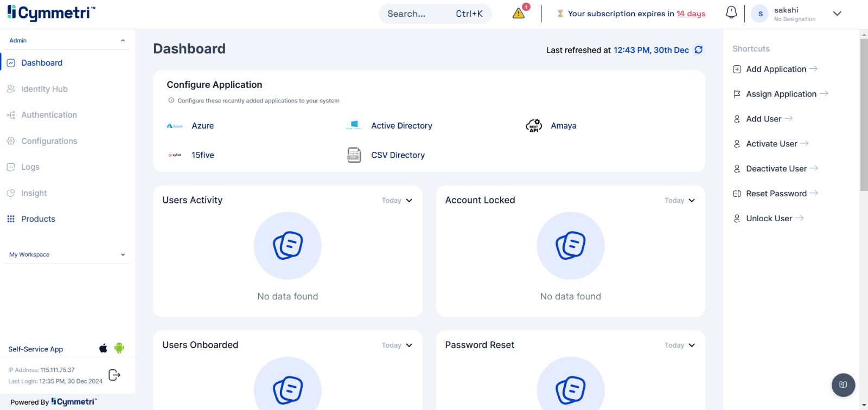Click the logout icon beside IP address
This screenshot has height=410, width=868.
click(114, 375)
